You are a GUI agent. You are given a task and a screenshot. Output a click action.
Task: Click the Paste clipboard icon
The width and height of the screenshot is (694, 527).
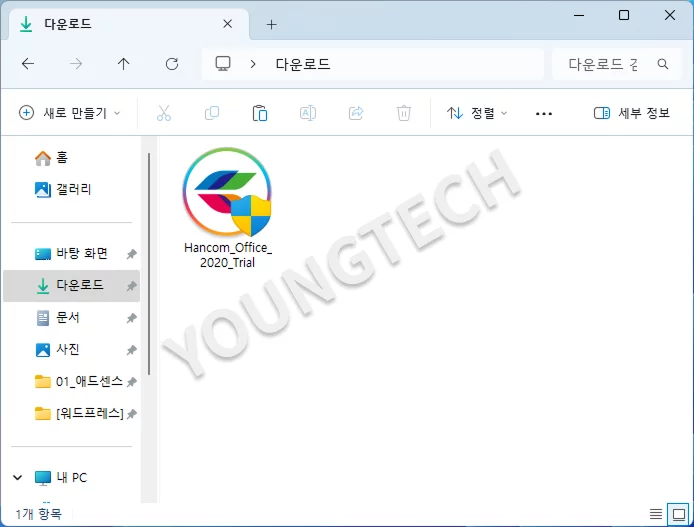click(260, 113)
